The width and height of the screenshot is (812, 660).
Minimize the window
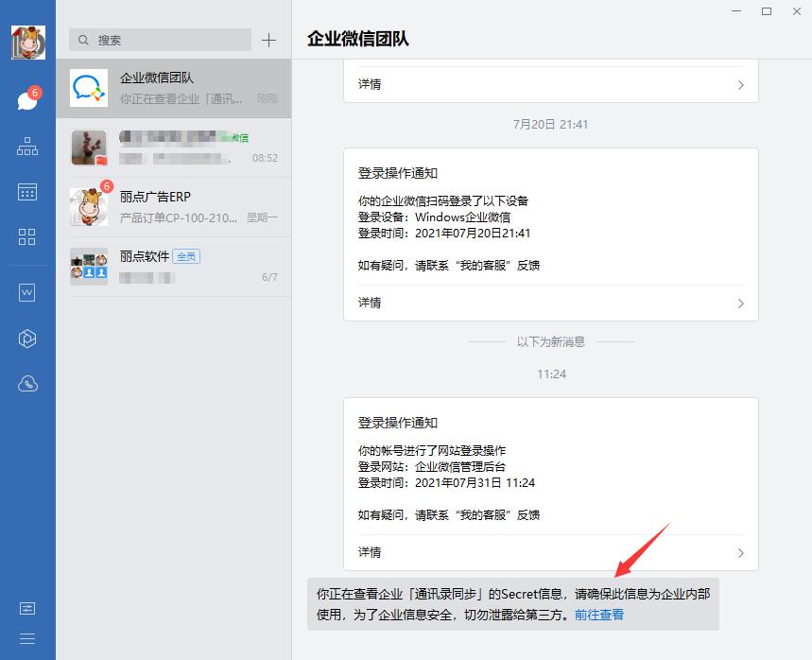736,11
